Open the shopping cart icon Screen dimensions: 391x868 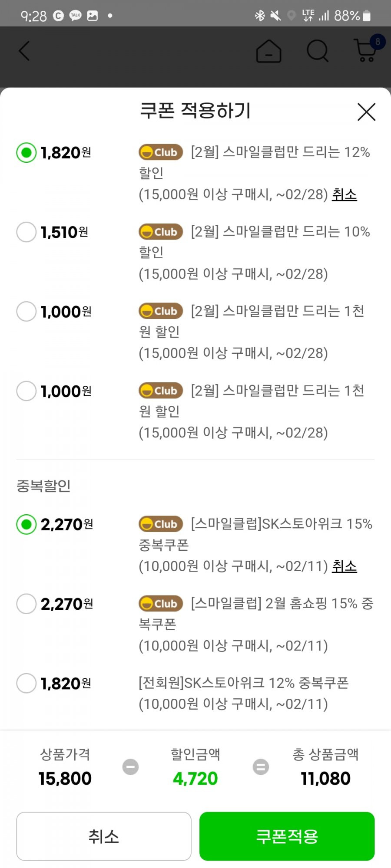366,50
